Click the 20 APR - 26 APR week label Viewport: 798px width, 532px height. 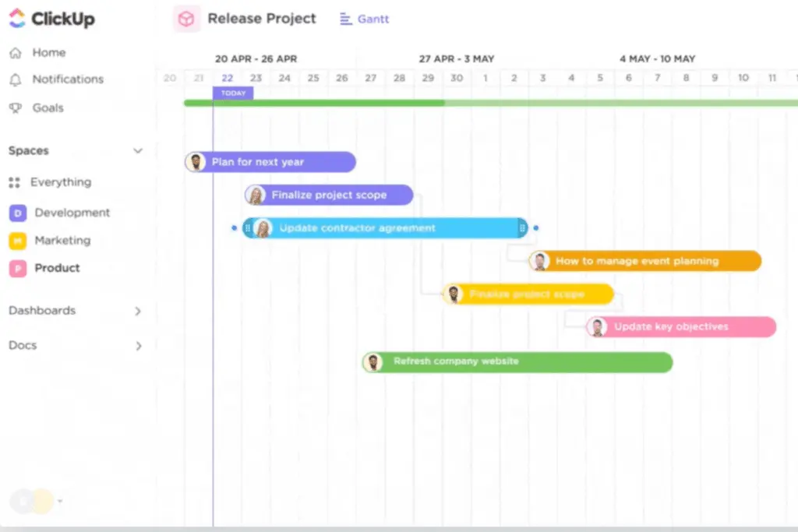point(256,59)
